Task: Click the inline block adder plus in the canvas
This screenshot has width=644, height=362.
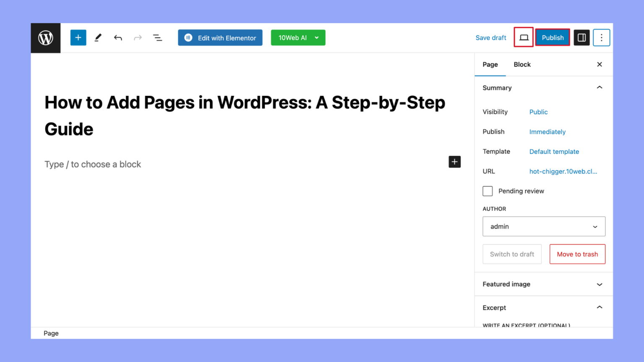Action: coord(454,162)
